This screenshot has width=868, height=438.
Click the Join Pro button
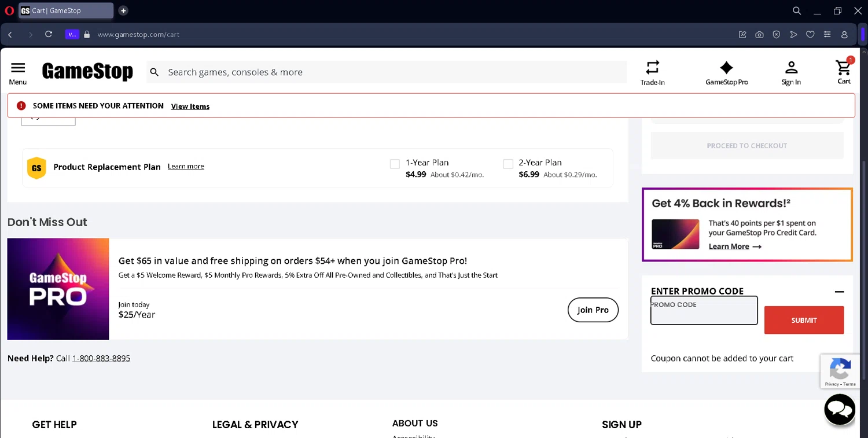pyautogui.click(x=593, y=310)
